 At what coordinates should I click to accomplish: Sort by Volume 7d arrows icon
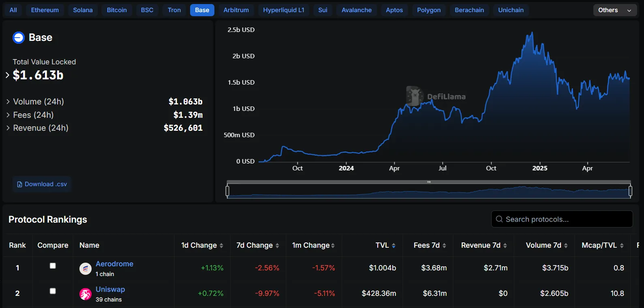point(566,246)
